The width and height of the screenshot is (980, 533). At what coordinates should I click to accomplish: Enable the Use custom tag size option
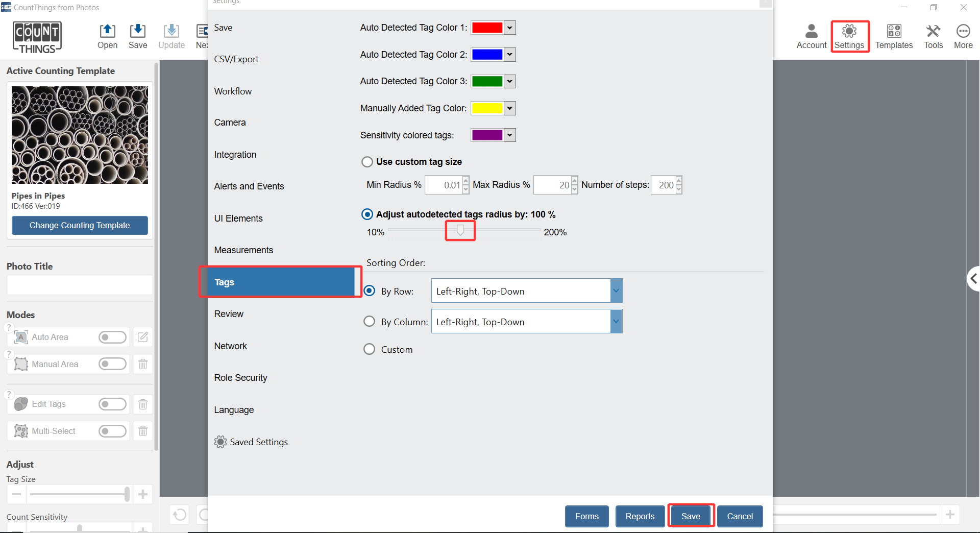(367, 162)
